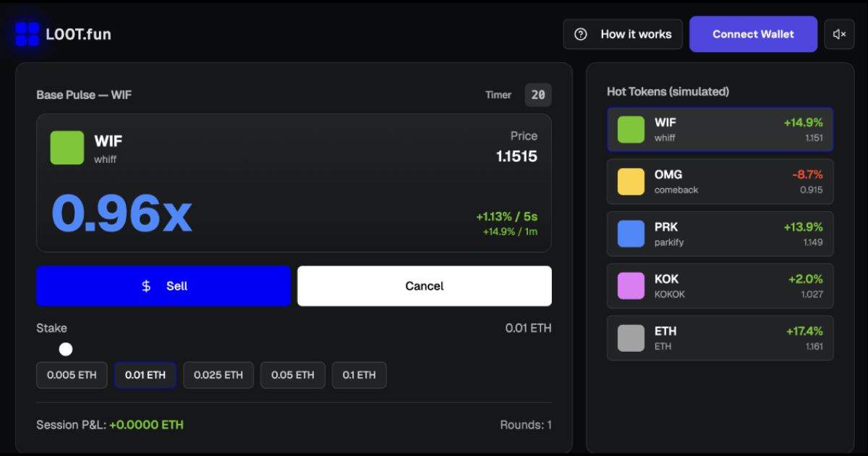Click the yellow OMG token icon
868x456 pixels.
(x=631, y=182)
